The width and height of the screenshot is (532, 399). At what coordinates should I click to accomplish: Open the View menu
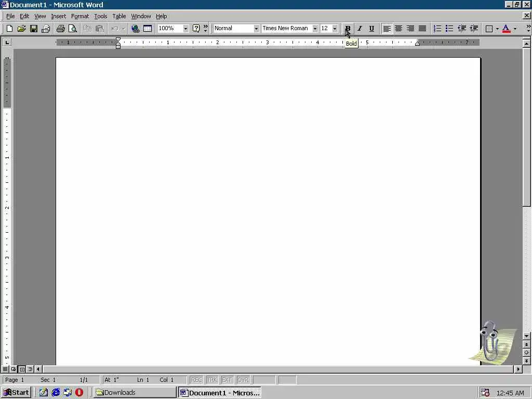[40, 16]
